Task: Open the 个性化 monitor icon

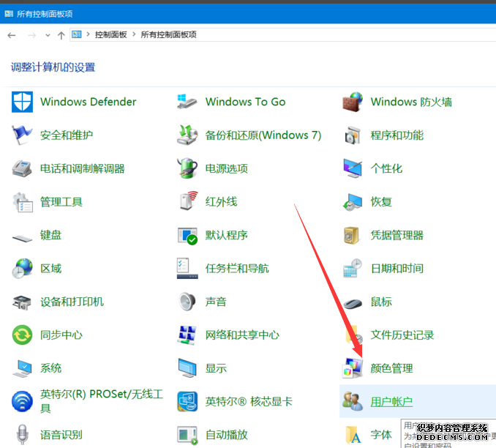Action: (x=353, y=168)
